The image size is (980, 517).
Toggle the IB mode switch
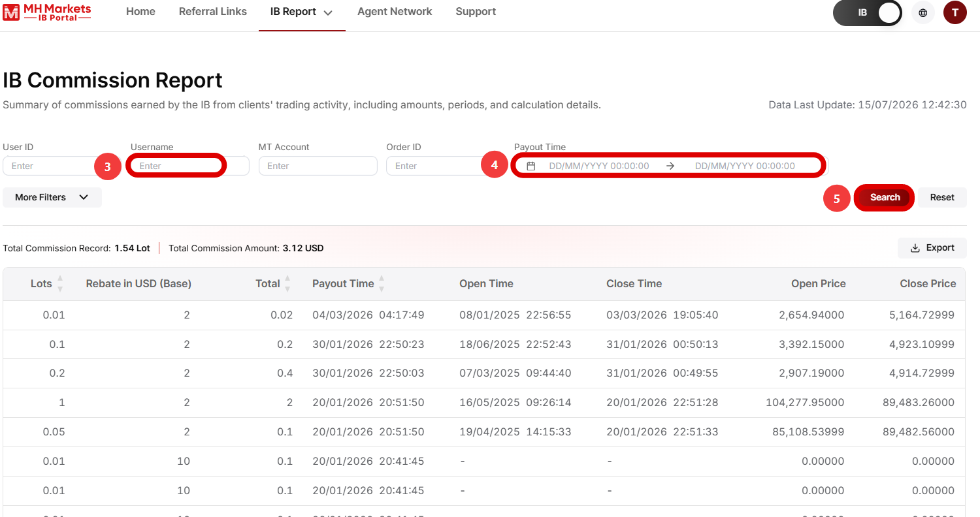pos(868,12)
